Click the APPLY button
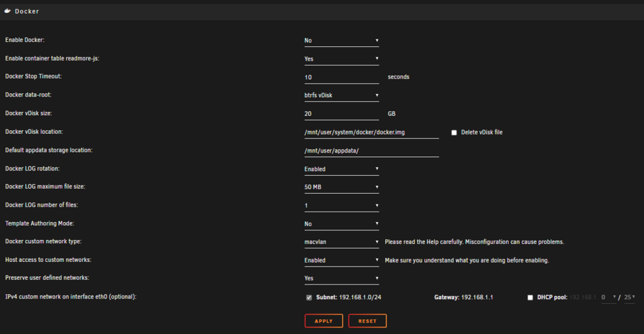This screenshot has height=334, width=644. pos(324,321)
